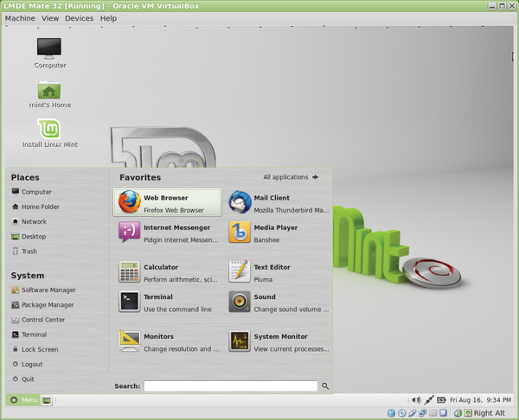Open VirtualBox View menu
The image size is (519, 420).
click(50, 18)
